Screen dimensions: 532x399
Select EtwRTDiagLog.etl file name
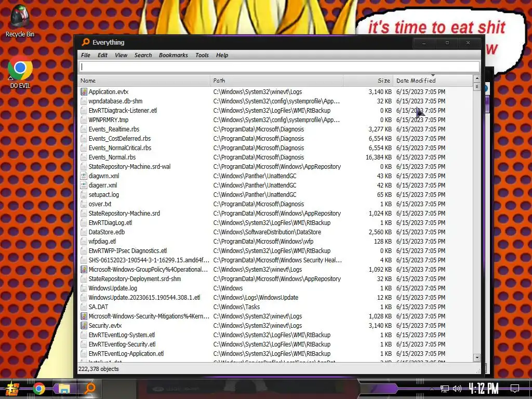(x=110, y=222)
